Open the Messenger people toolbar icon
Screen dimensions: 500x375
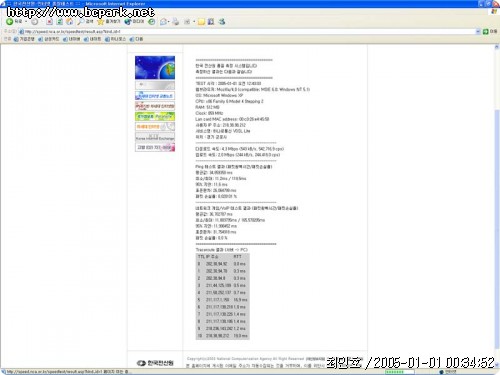click(222, 22)
